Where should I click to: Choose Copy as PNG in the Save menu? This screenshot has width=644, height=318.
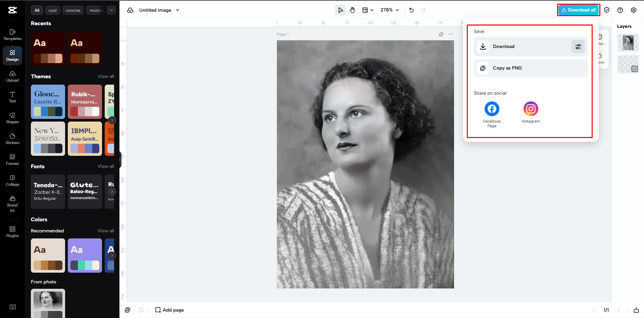tap(530, 68)
